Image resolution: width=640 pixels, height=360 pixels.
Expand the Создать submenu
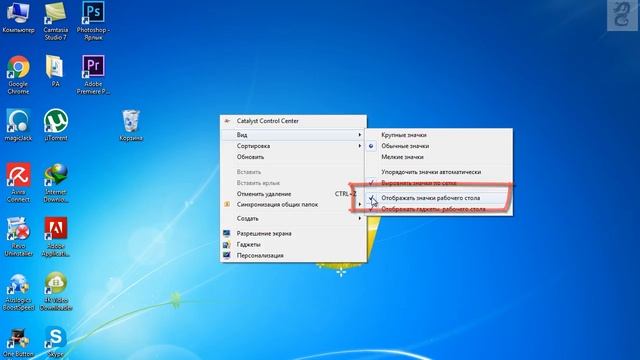pos(293,218)
